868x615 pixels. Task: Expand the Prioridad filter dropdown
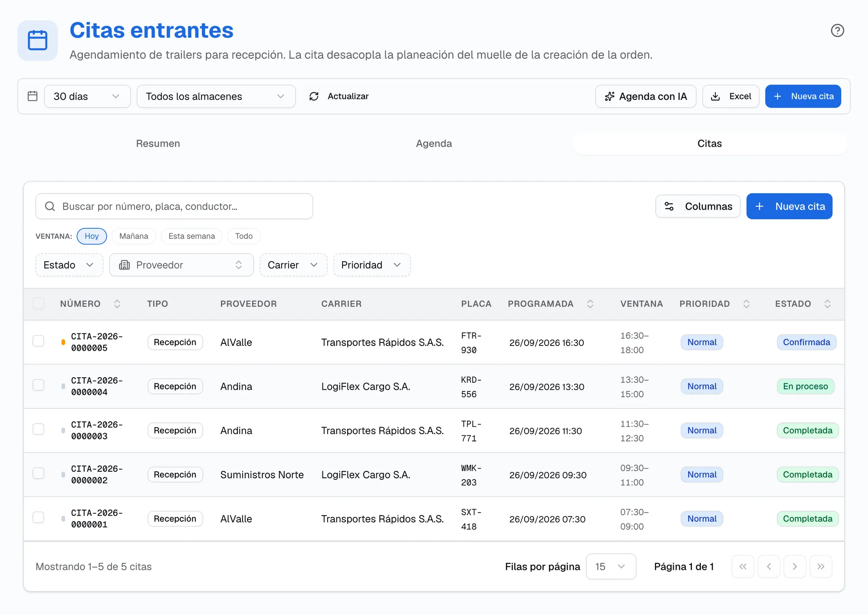pos(372,265)
